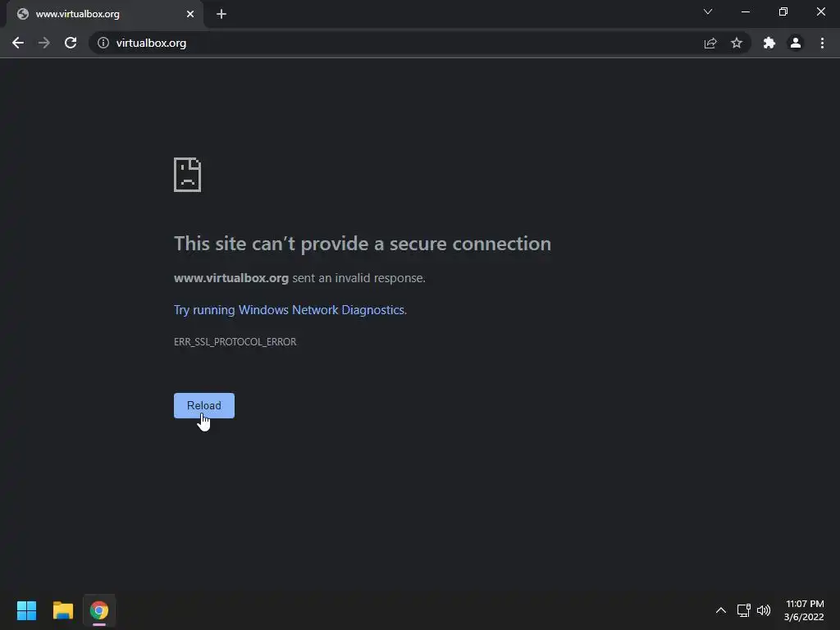
Task: Open the Extensions puzzle piece icon
Action: coord(769,43)
